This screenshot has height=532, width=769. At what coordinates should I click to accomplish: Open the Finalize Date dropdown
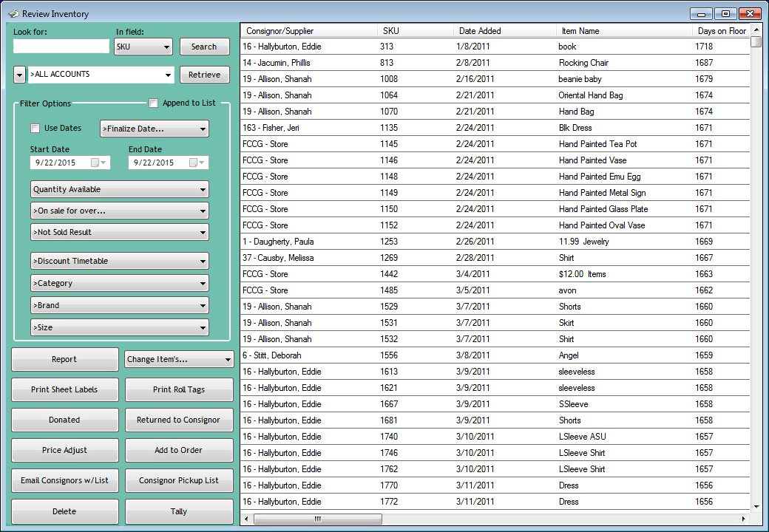[x=154, y=129]
